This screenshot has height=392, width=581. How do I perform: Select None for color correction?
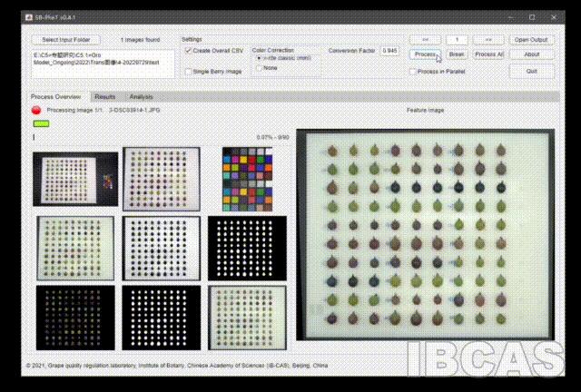(260, 67)
